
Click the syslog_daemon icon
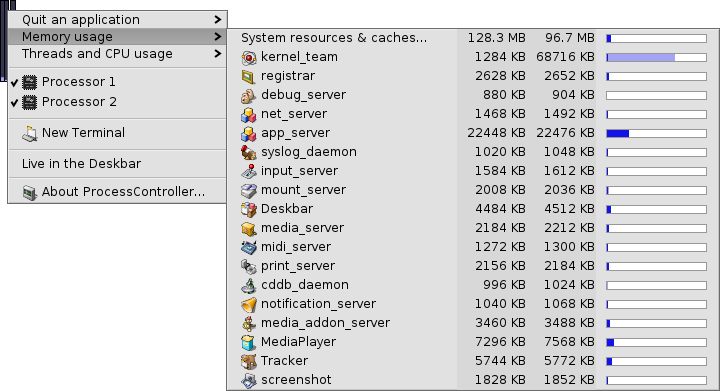[x=248, y=152]
